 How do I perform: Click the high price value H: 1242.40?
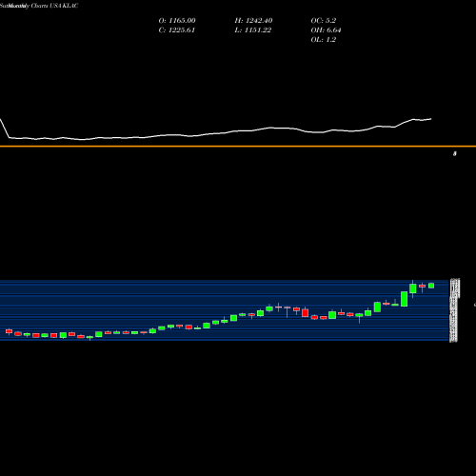coord(253,21)
